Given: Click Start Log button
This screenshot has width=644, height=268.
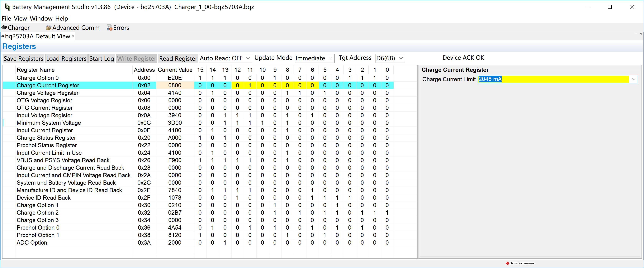Looking at the screenshot, I should [102, 59].
